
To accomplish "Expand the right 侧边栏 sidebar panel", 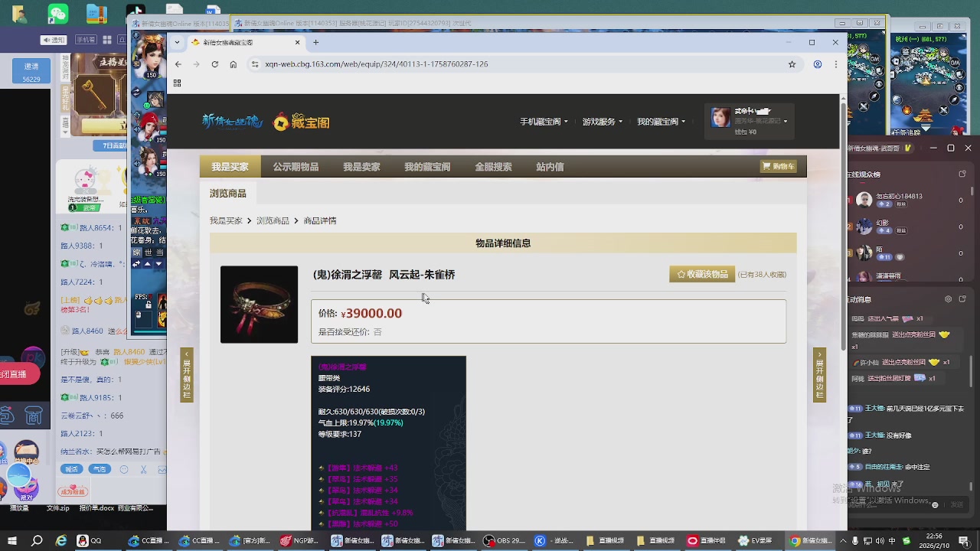I will (x=819, y=374).
